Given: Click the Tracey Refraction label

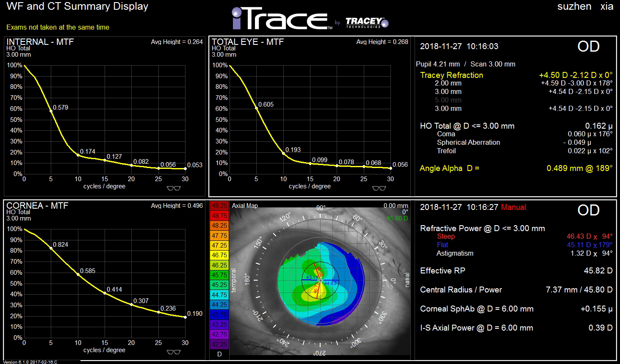Looking at the screenshot, I should [x=451, y=75].
